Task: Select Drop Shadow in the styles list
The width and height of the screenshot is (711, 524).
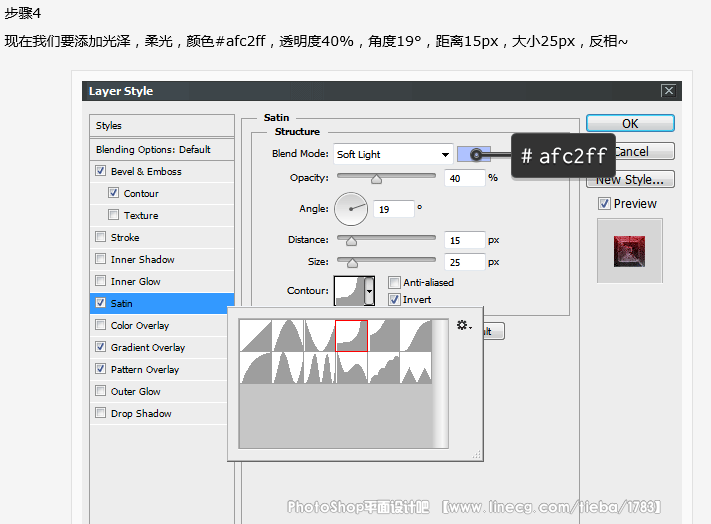Action: pyautogui.click(x=141, y=414)
